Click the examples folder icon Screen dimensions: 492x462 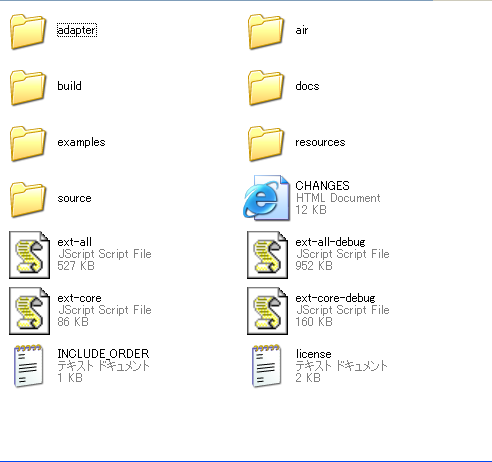[28, 144]
